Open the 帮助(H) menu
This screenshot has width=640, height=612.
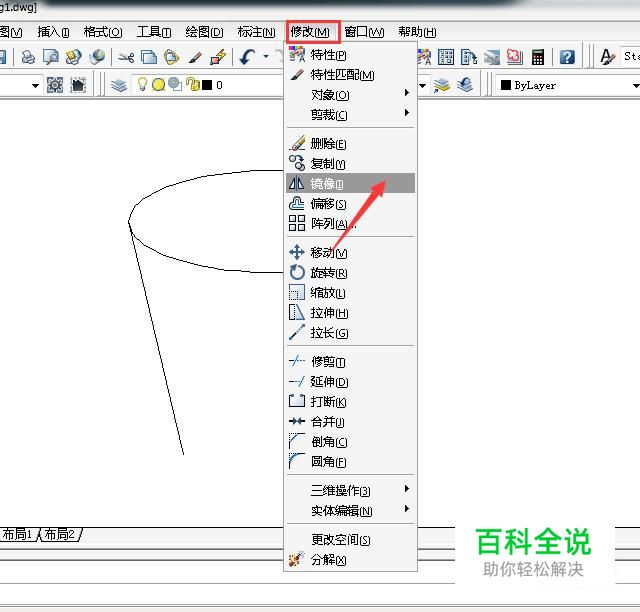[x=417, y=32]
